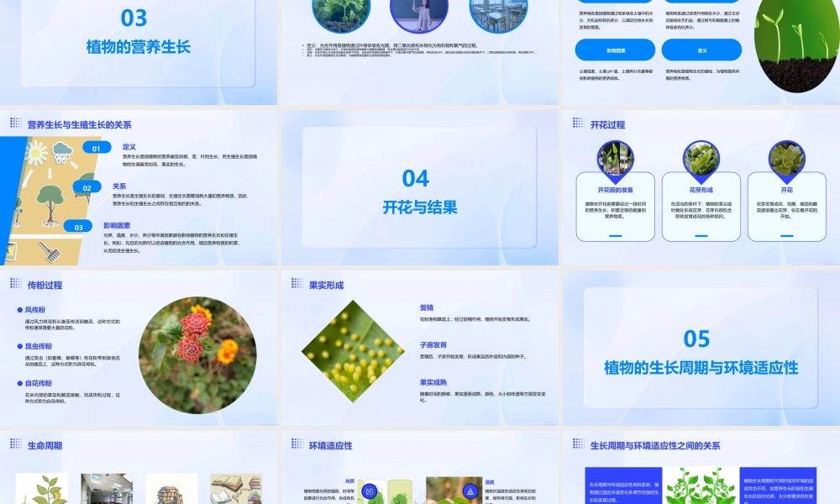The width and height of the screenshot is (840, 504).
Task: Click the '昆虫传粉' bullet heading
Action: pyautogui.click(x=38, y=346)
